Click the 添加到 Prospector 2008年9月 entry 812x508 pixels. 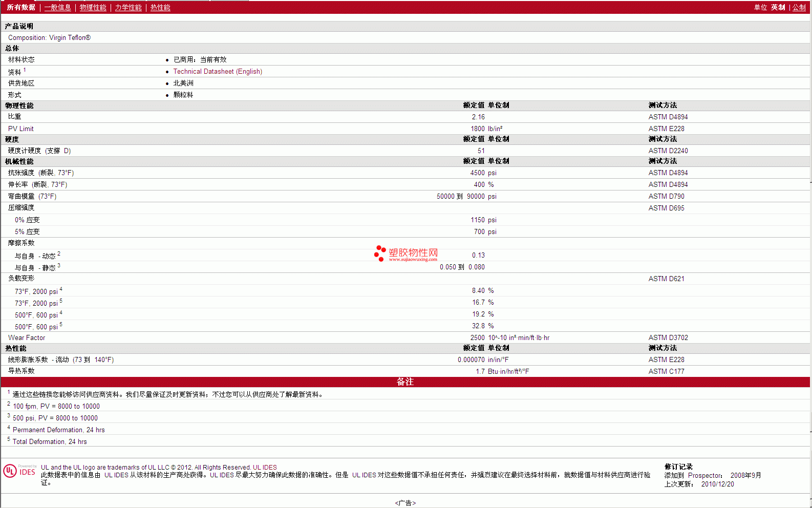713,476
